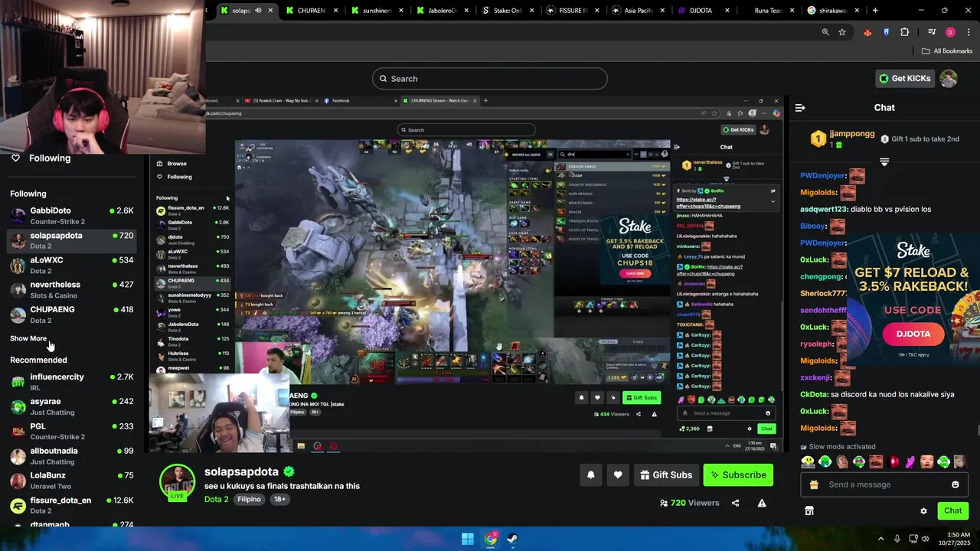
Task: Open PGL recommended channel
Action: click(x=72, y=431)
